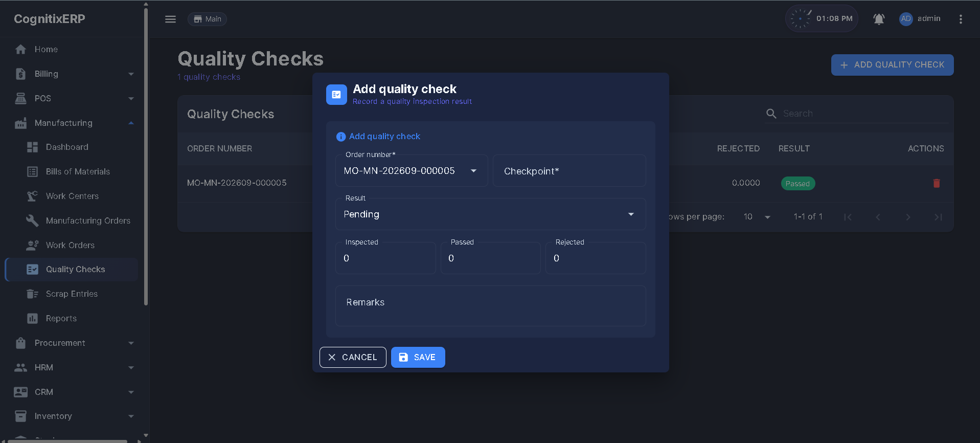Viewport: 980px width, 443px height.
Task: Click the Add Quality Check button
Action: coord(892,65)
